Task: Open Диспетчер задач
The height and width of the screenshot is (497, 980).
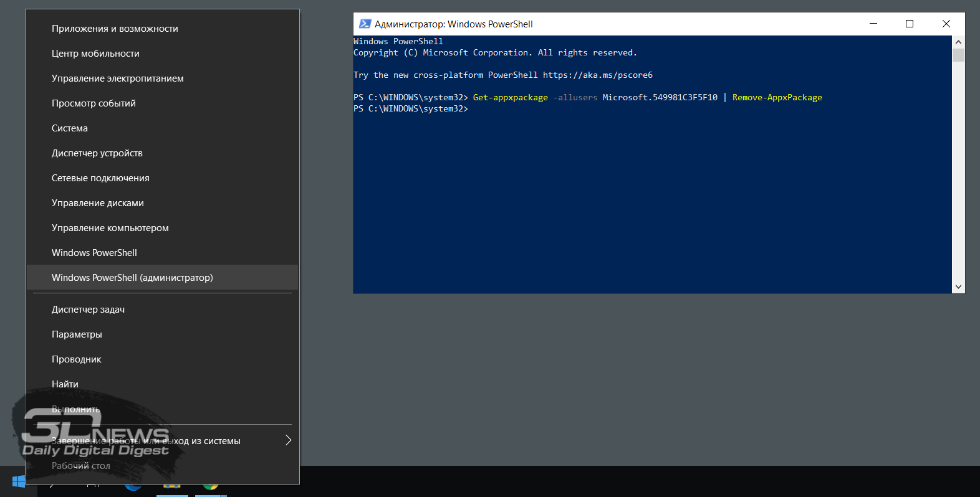Action: [162, 310]
